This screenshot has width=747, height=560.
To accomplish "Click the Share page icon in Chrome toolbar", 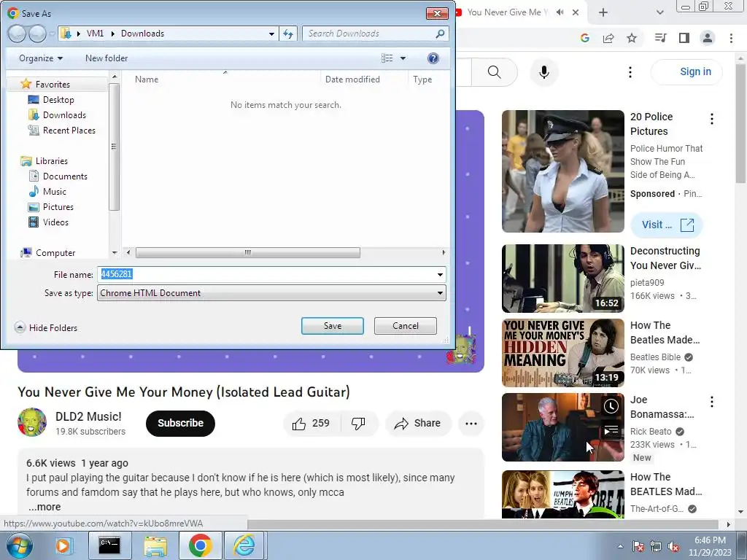I will coord(608,38).
